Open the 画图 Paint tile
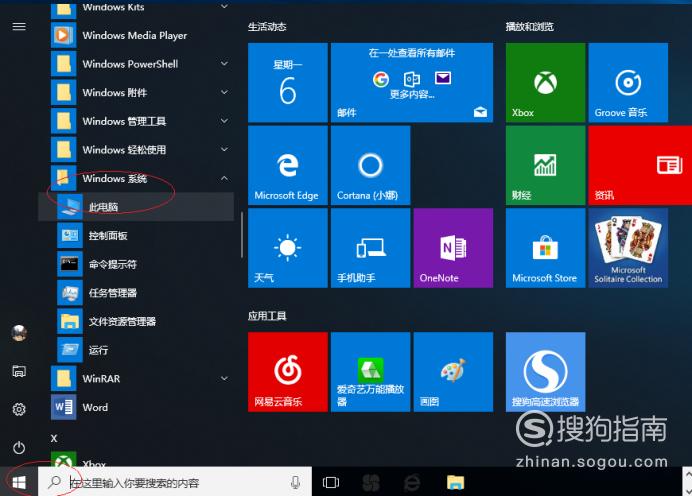Screen dimensions: 692x496 [453, 372]
